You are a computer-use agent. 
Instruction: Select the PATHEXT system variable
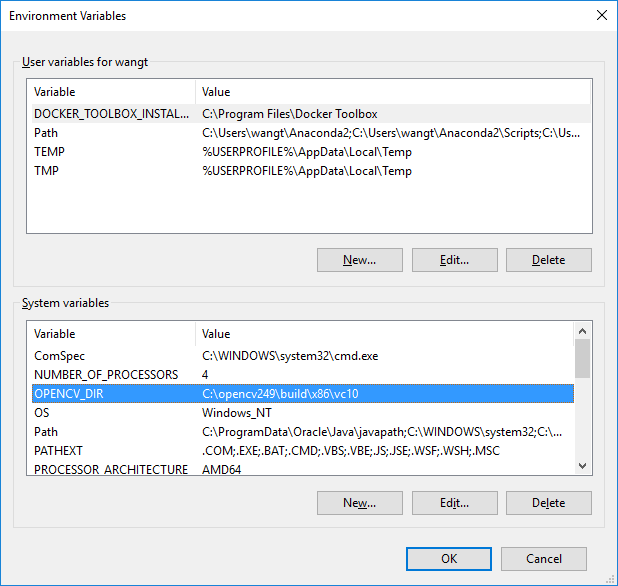[303, 450]
